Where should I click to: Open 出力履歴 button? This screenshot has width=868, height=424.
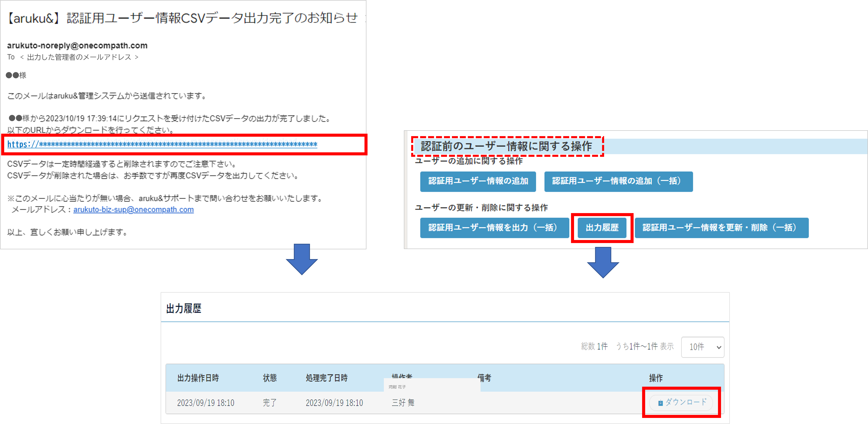click(x=602, y=228)
